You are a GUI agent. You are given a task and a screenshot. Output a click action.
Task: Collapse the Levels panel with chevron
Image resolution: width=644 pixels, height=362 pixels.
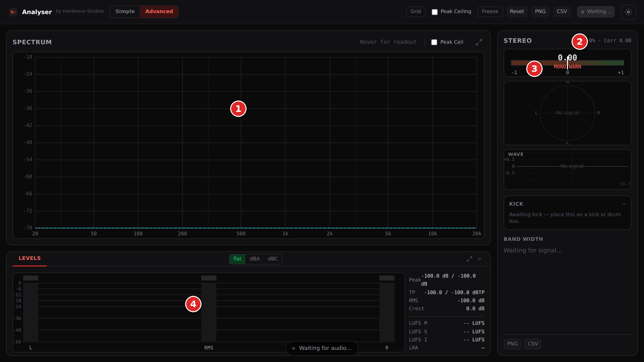point(479,259)
